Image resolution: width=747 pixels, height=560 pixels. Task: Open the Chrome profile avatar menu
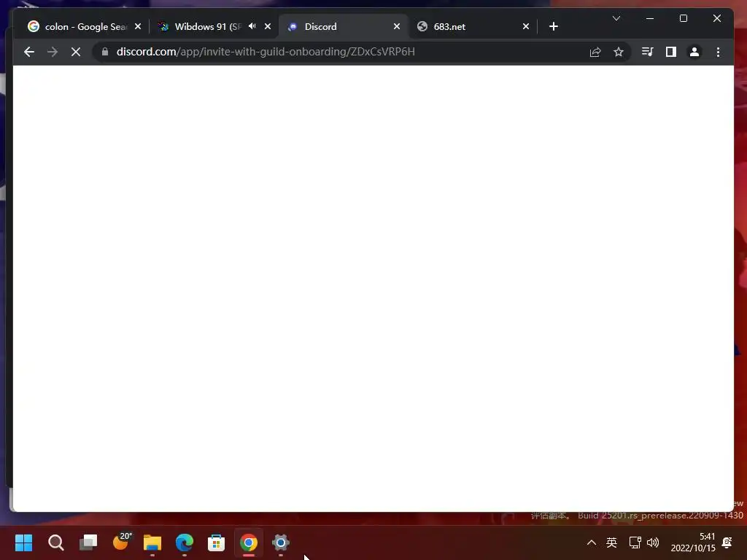pyautogui.click(x=694, y=52)
